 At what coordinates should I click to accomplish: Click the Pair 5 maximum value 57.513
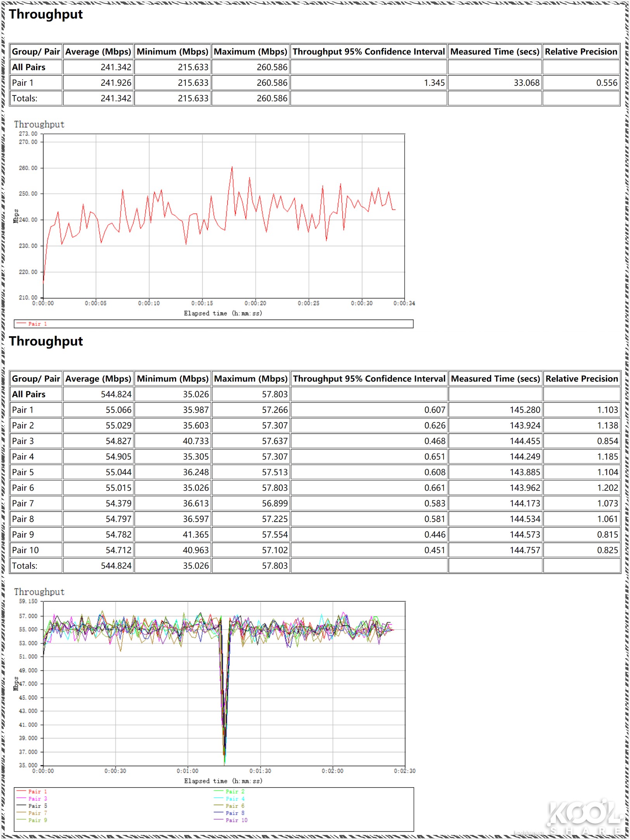click(275, 472)
